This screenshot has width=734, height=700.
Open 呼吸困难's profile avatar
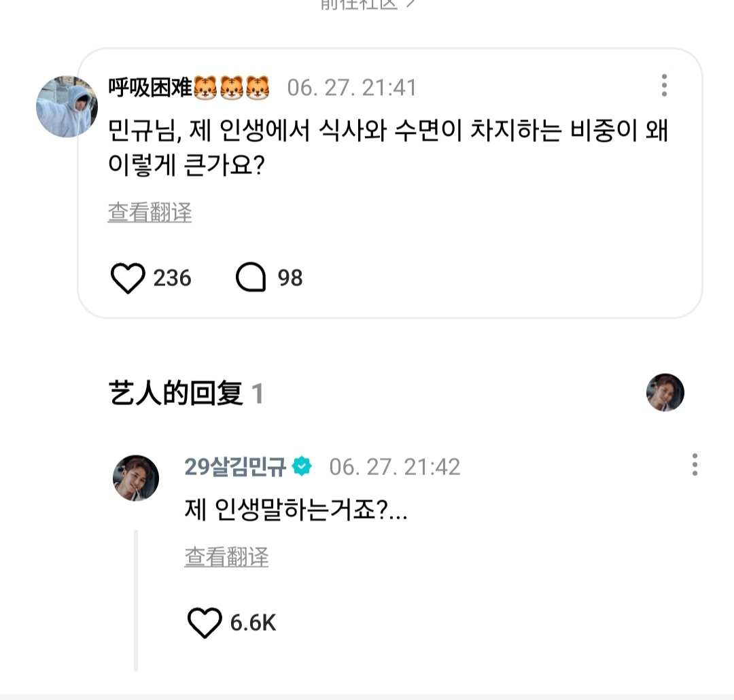coord(67,106)
